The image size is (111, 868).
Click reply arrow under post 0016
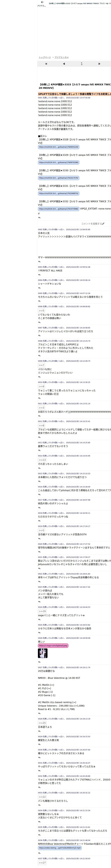coord(39,495)
